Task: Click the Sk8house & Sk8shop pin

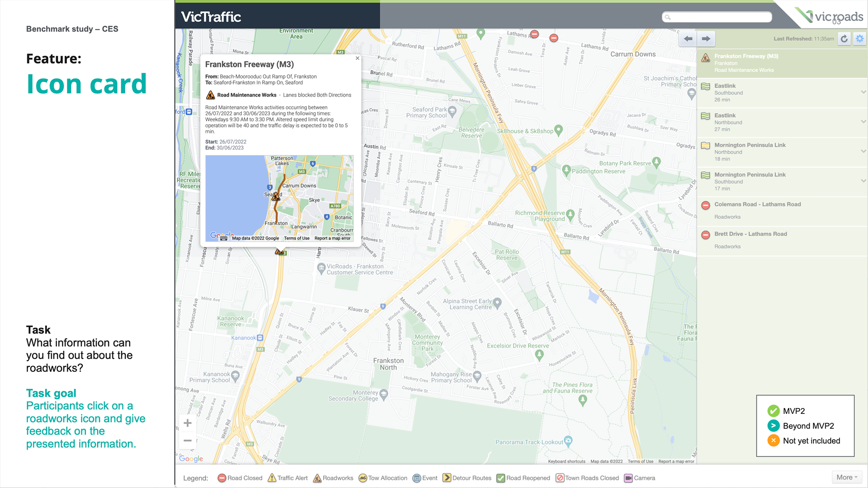Action: 558,130
